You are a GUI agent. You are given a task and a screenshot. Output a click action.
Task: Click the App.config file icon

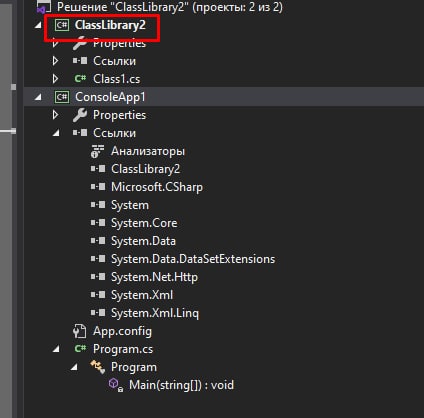80,331
